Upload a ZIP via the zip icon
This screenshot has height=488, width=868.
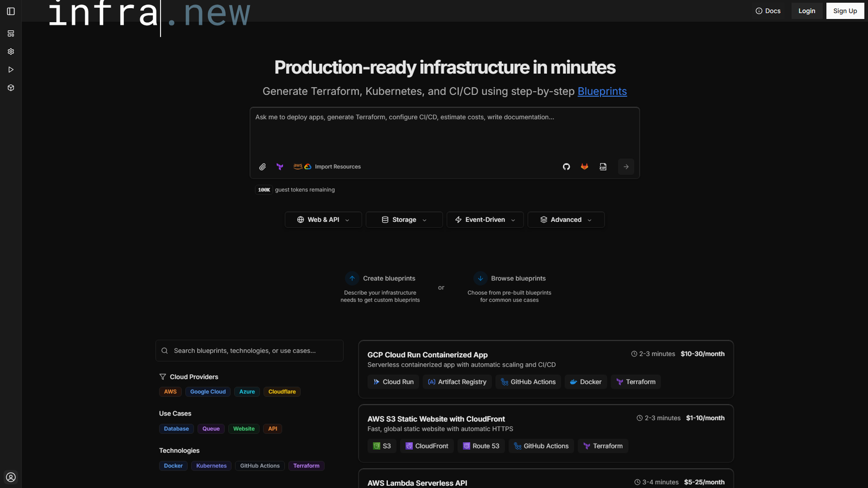[603, 166]
